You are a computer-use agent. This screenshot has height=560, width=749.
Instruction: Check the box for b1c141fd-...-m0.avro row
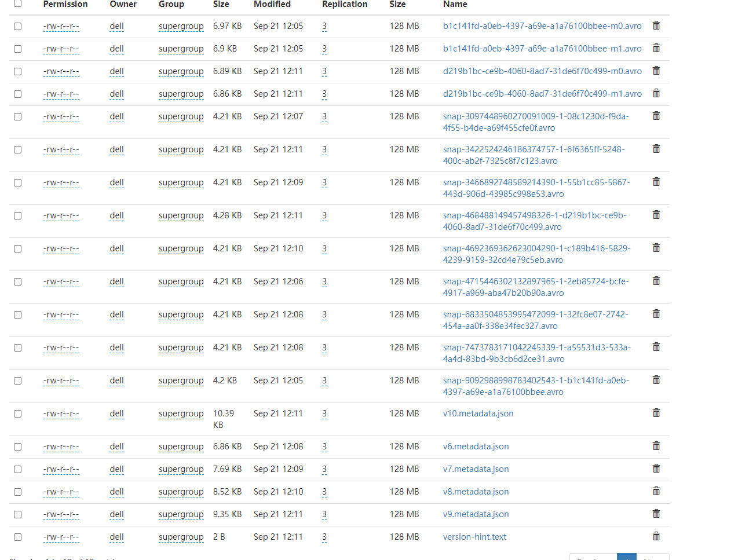pos(18,27)
